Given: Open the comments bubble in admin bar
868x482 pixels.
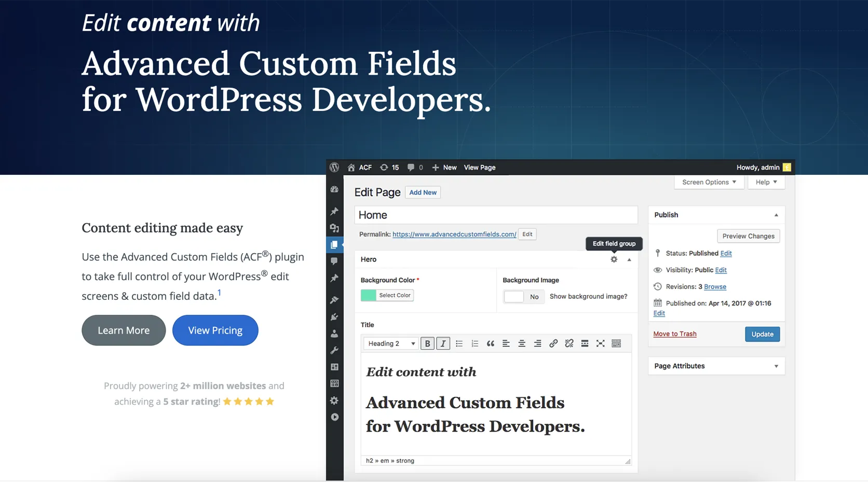Looking at the screenshot, I should pos(411,168).
